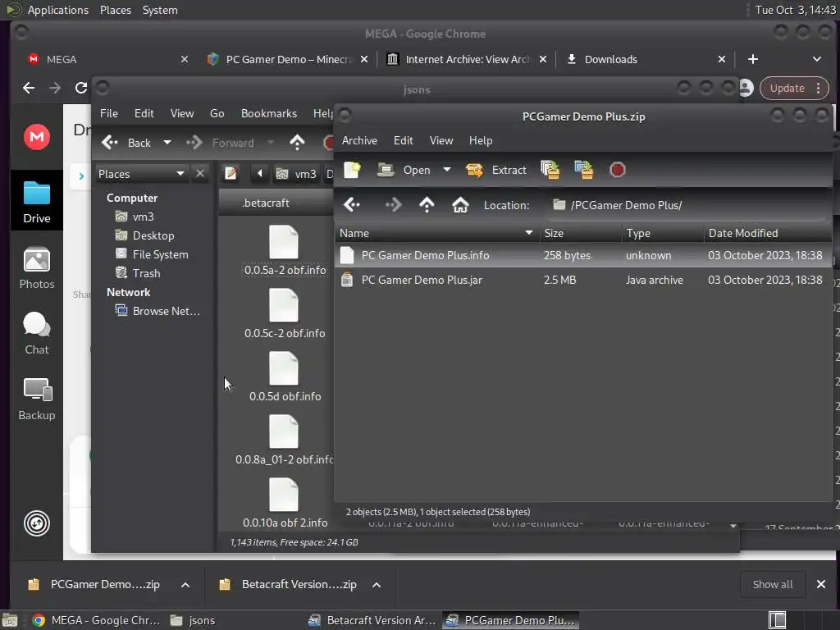Viewport: 840px width, 630px height.
Task: Open Chrome tab search chevron
Action: click(x=816, y=59)
